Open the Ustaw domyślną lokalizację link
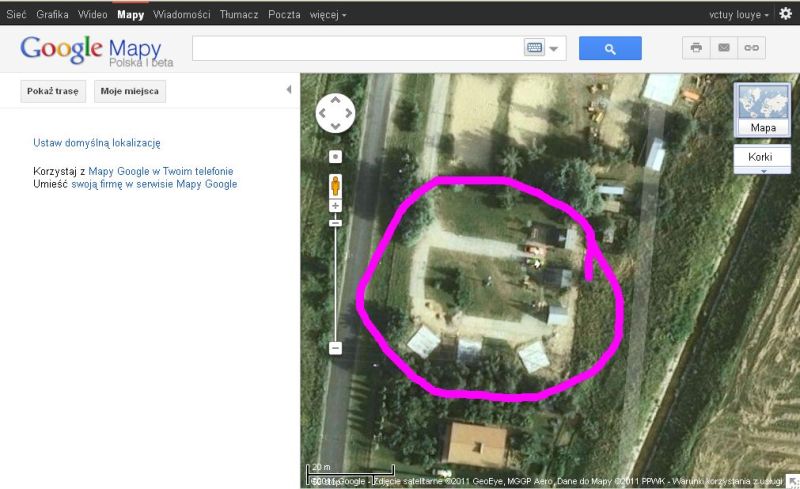The height and width of the screenshot is (489, 800). click(x=97, y=144)
